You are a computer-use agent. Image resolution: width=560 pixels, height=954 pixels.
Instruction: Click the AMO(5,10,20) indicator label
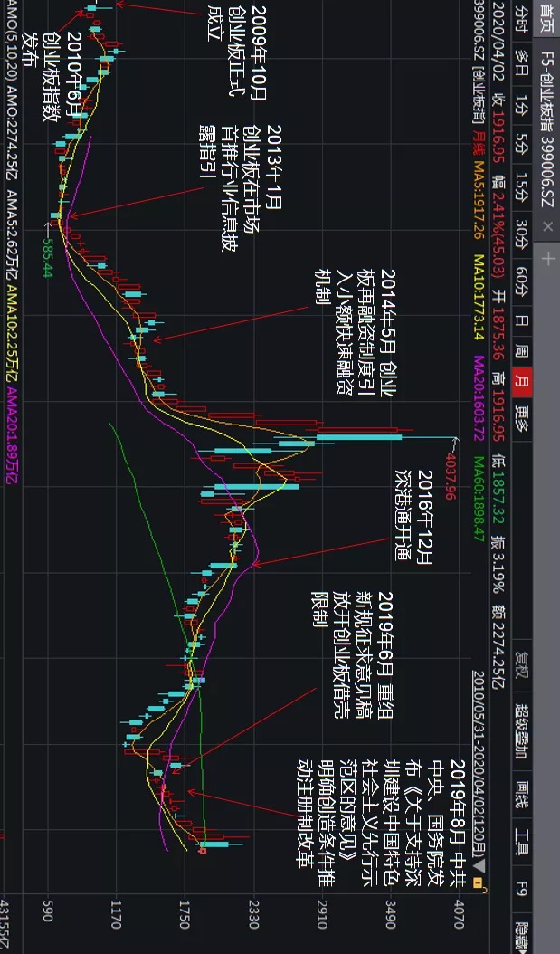(12, 42)
